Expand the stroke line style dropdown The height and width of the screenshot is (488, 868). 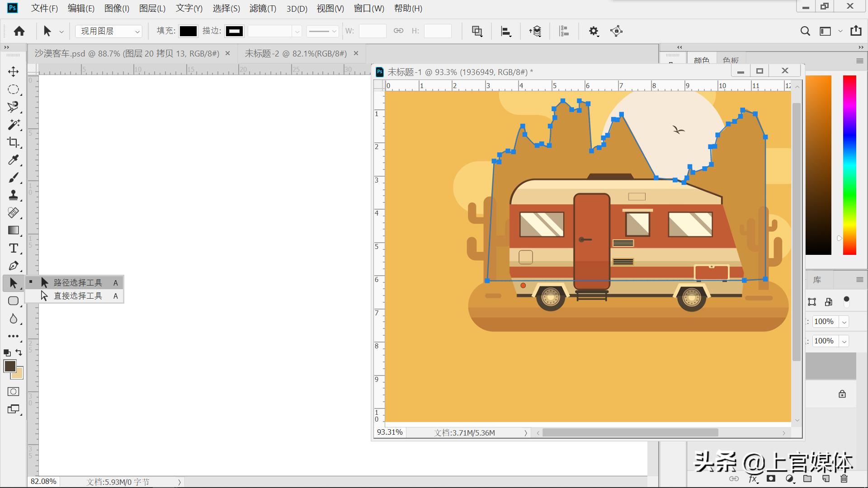(x=322, y=31)
